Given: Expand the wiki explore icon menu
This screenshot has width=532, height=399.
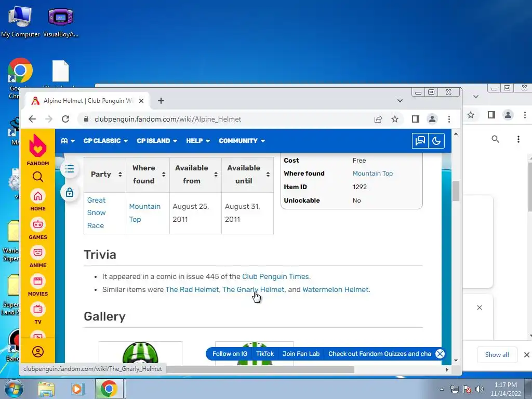Looking at the screenshot, I should (x=68, y=141).
